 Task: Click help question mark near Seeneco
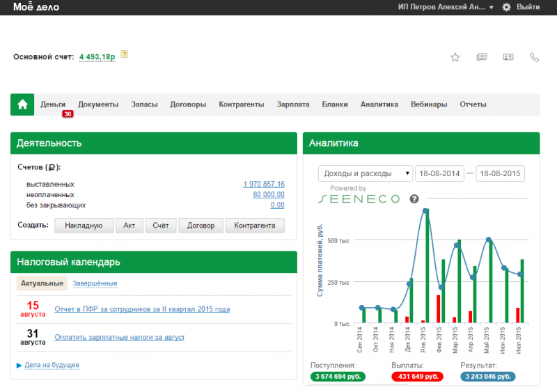[x=414, y=199]
